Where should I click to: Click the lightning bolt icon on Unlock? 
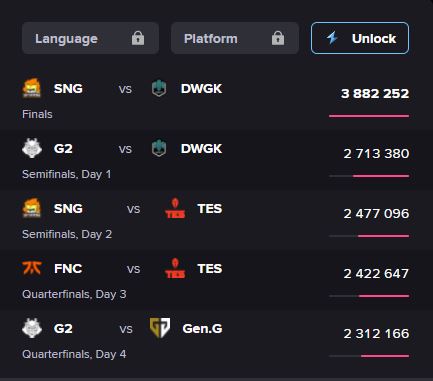point(332,38)
